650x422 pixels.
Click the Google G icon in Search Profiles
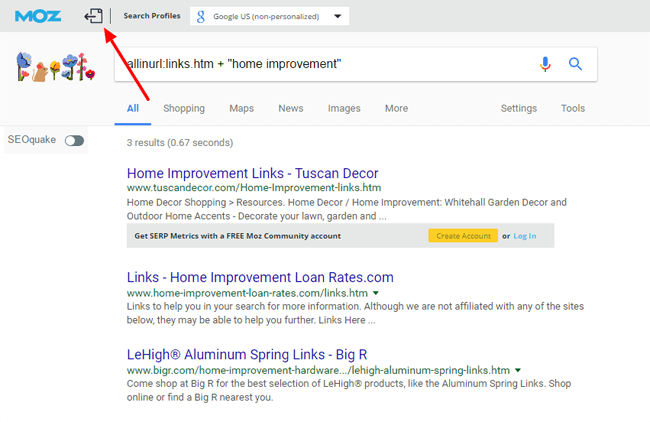click(x=201, y=17)
